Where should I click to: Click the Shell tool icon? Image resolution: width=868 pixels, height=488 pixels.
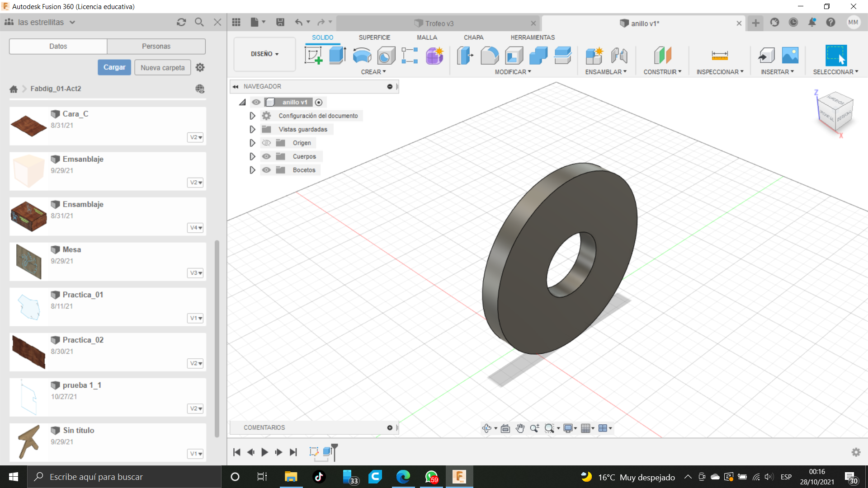(514, 56)
